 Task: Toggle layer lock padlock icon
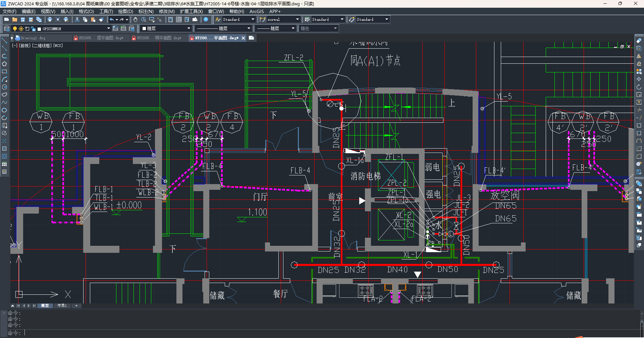point(33,29)
